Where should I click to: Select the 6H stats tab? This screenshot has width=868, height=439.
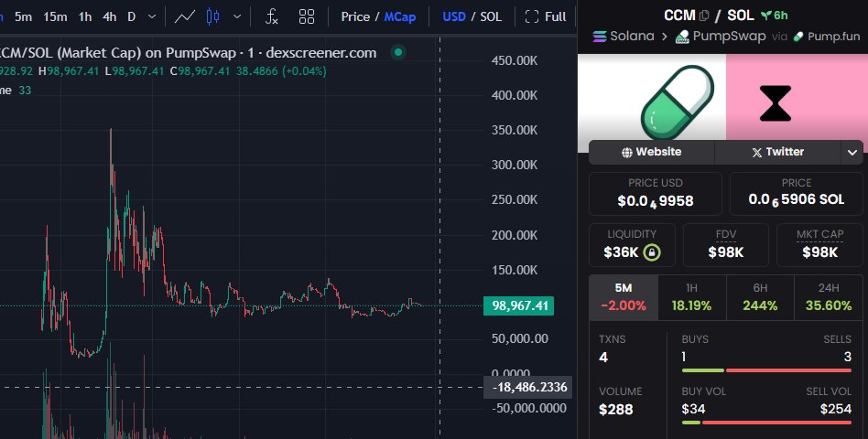click(x=760, y=297)
